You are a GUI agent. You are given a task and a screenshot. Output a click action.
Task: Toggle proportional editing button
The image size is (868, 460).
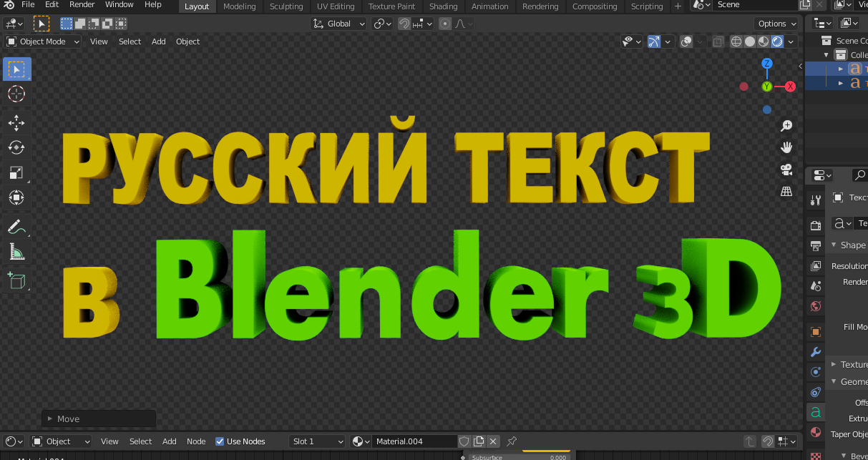pos(446,24)
